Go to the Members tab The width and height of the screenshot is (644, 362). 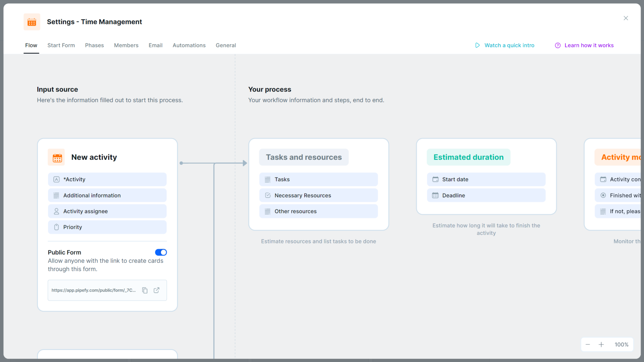[x=126, y=45]
